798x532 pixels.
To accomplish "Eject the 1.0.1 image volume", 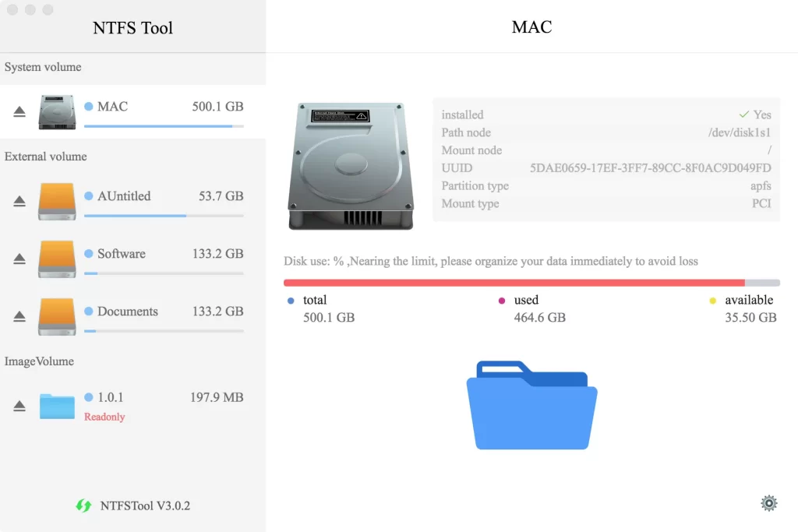I will pos(19,405).
